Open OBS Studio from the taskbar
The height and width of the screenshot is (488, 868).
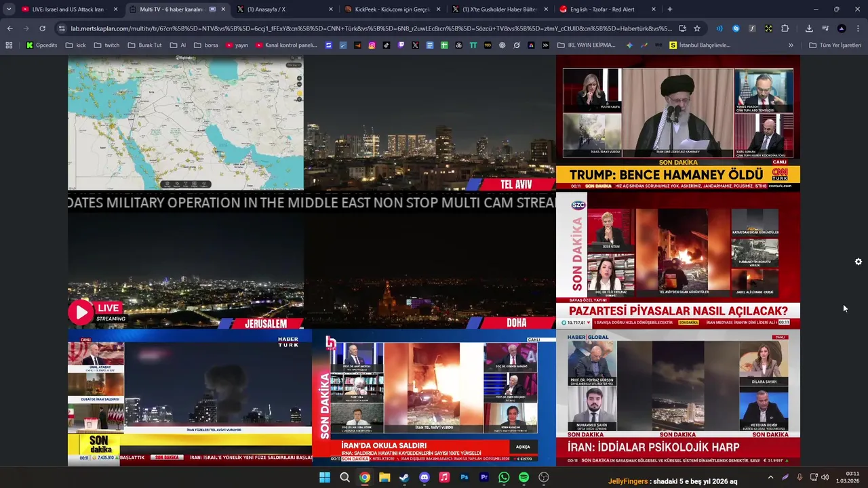(544, 477)
